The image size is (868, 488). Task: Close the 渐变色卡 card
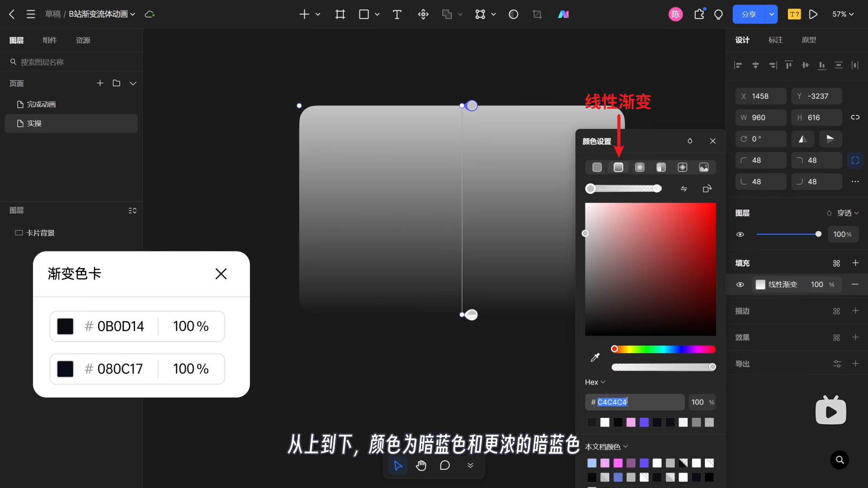point(221,274)
